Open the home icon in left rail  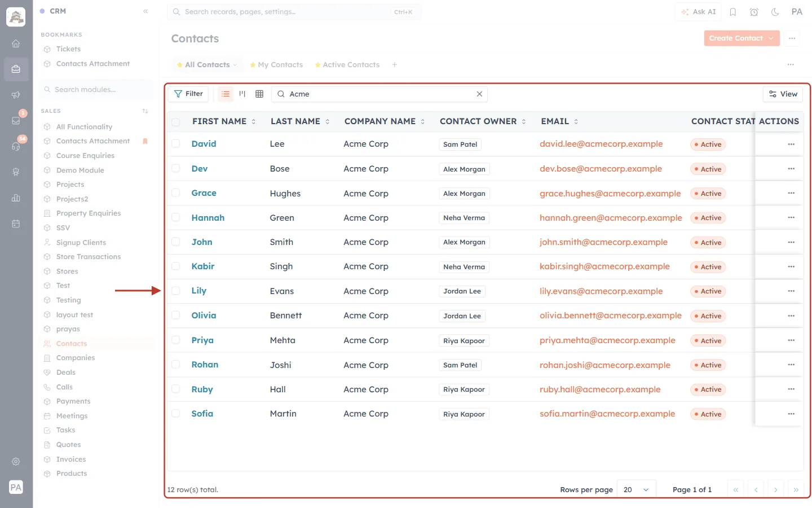[16, 43]
